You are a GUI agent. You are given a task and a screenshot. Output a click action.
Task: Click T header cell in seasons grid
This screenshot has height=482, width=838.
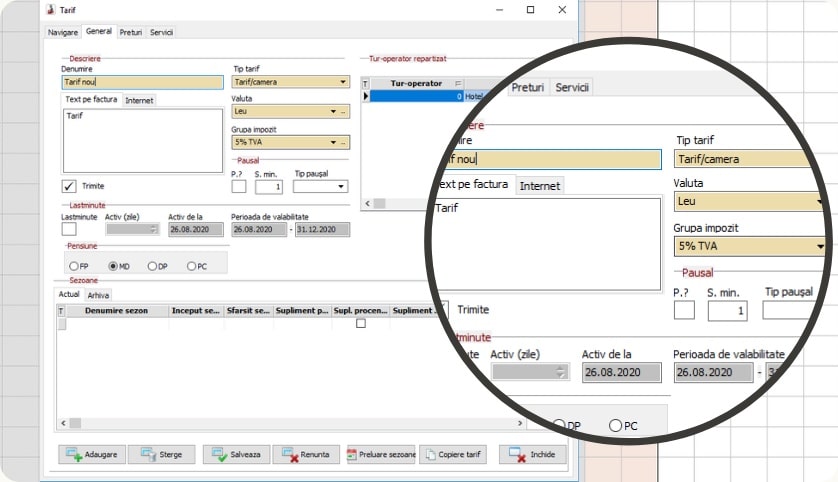tap(61, 310)
